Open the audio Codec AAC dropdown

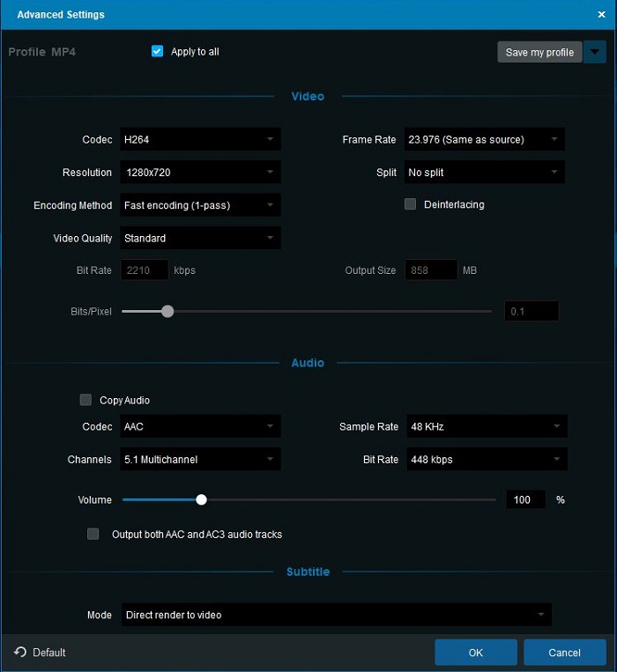point(200,426)
